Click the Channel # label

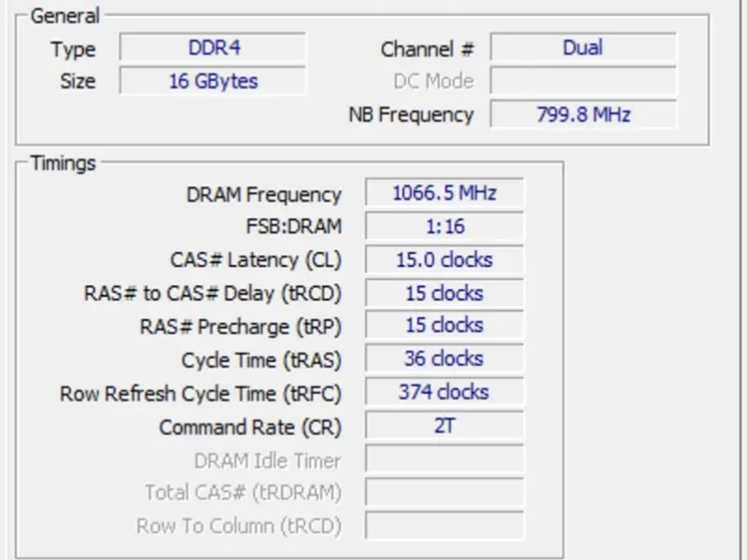pos(428,49)
